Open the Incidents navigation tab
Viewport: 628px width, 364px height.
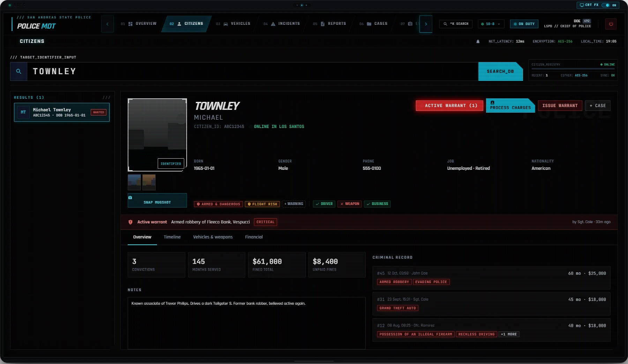[282, 24]
